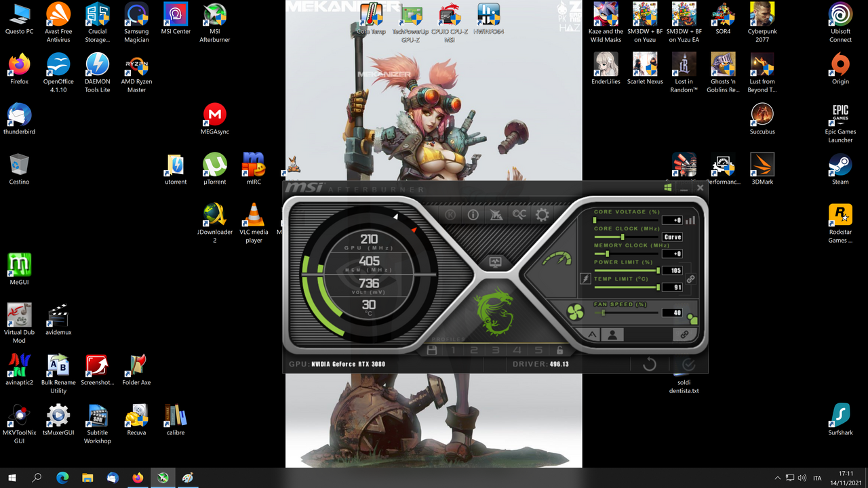Select the HWiNFO64 desktop shortcut
The width and height of the screenshot is (868, 488).
(x=488, y=19)
